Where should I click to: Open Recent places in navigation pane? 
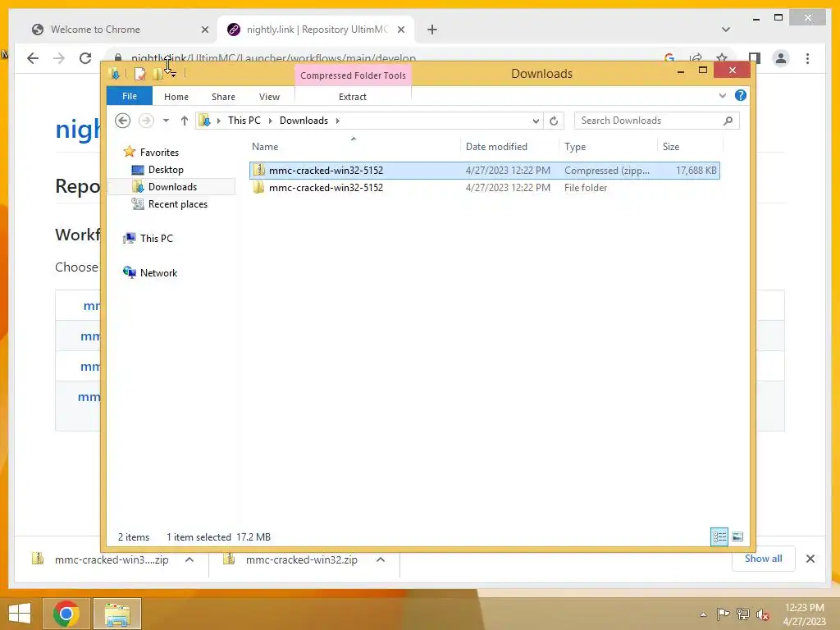pos(177,204)
